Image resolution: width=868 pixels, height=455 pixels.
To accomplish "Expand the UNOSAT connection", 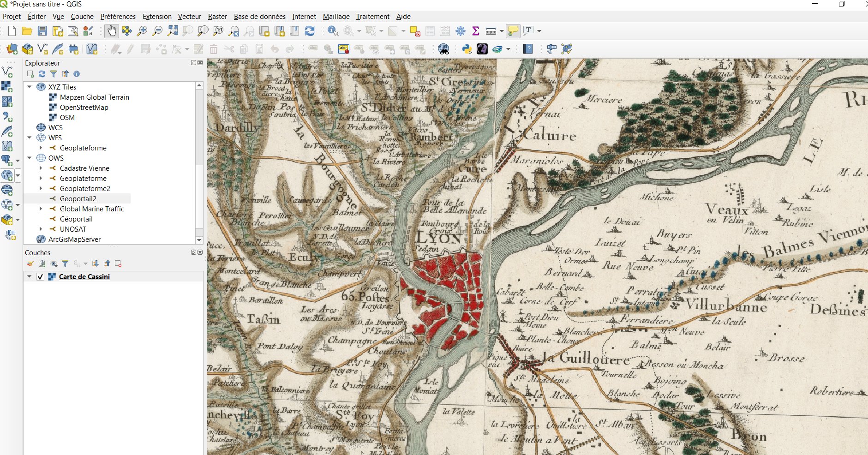I will click(x=41, y=229).
